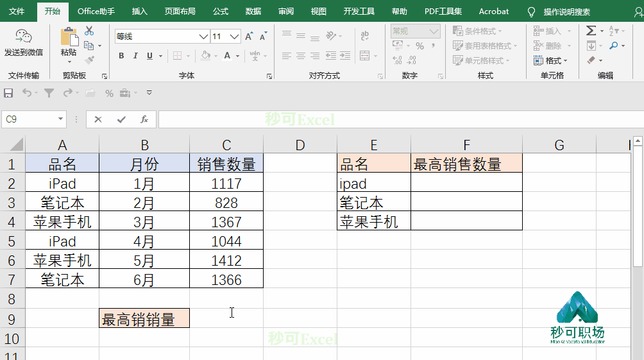The image size is (644, 360).
Task: Toggle wrap text icon
Action: click(365, 36)
